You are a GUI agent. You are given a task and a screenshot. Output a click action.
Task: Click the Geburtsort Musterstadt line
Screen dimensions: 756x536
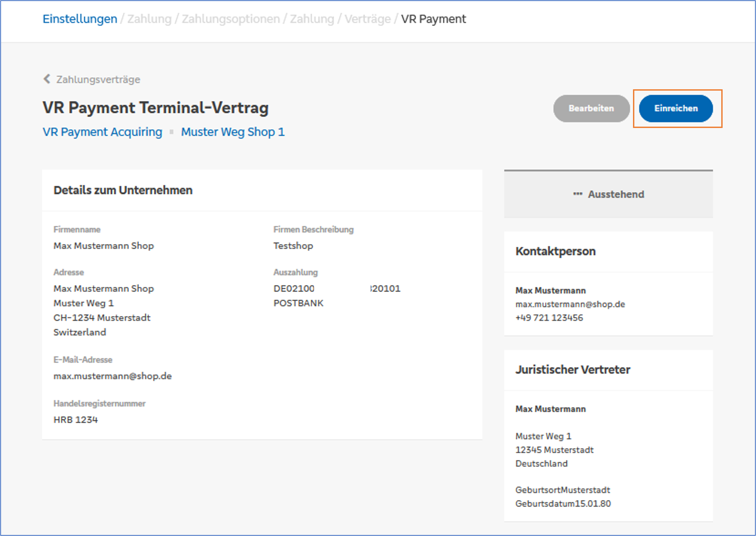[x=562, y=490]
